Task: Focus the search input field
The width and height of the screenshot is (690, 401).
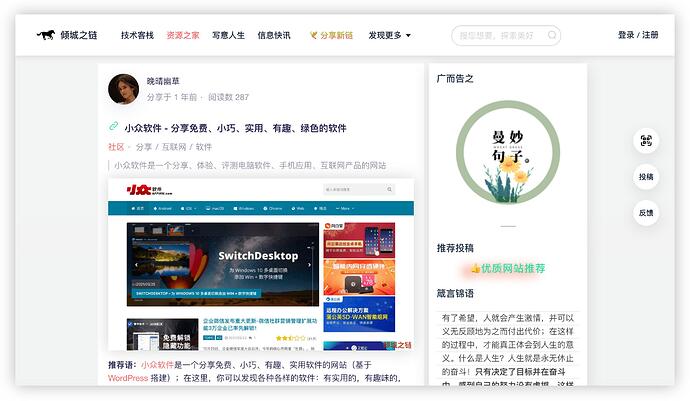Action: pos(499,35)
